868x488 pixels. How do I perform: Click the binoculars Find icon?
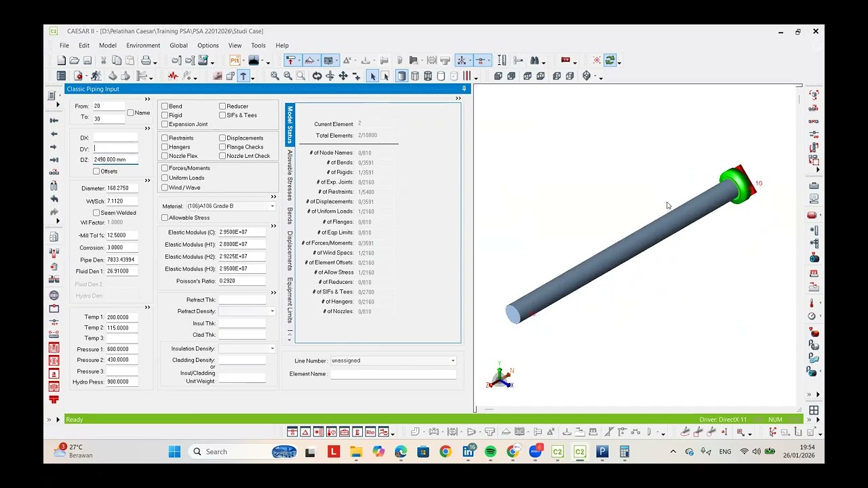point(534,60)
